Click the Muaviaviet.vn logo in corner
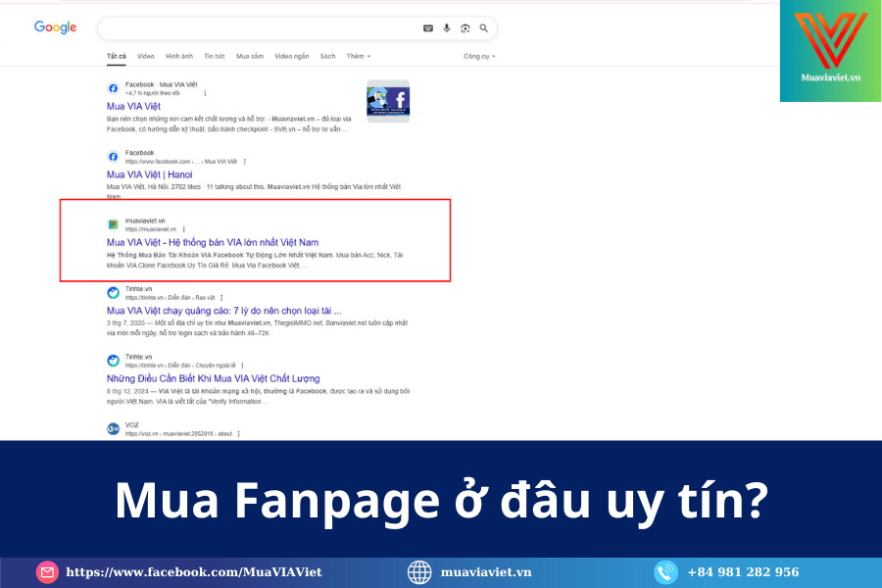Image resolution: width=882 pixels, height=588 pixels. point(829,51)
